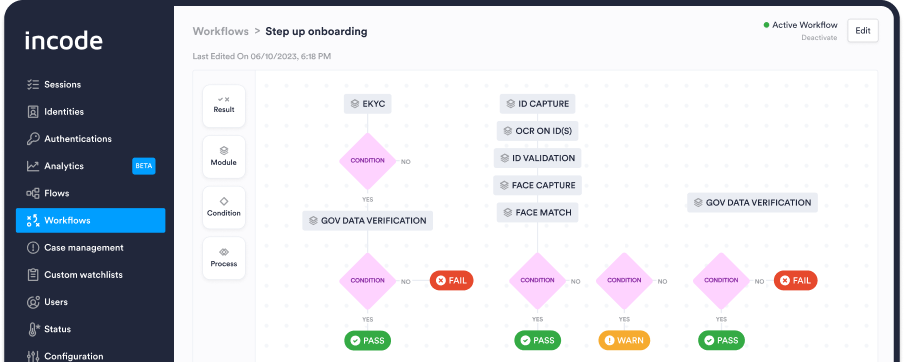
Task: Select the EKYC module node
Action: pyautogui.click(x=368, y=104)
